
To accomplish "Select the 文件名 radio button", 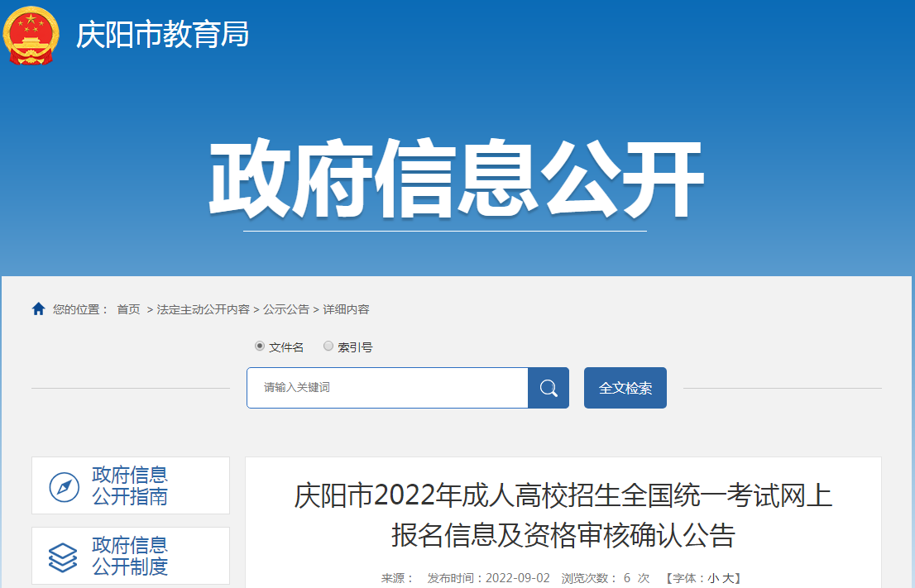I will pos(260,346).
